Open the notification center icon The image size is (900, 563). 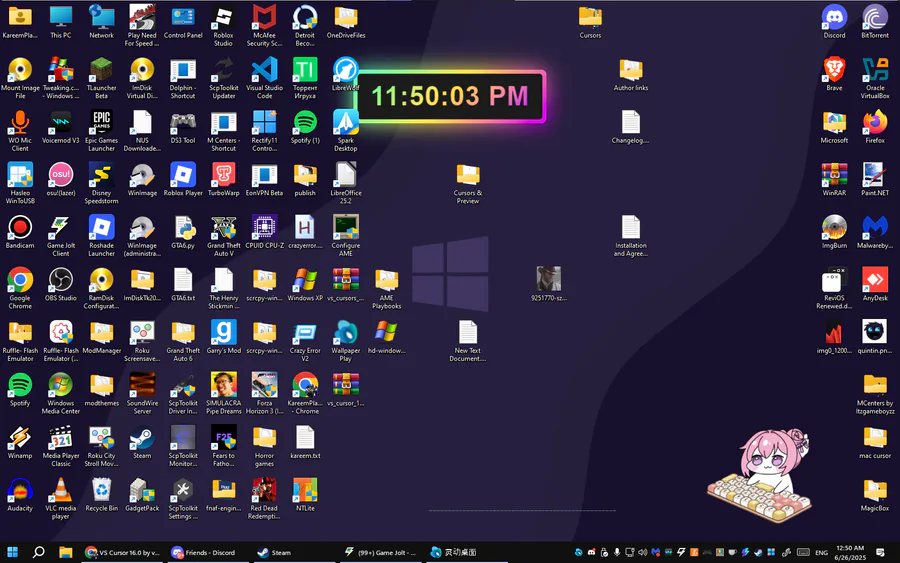pyautogui.click(x=880, y=552)
